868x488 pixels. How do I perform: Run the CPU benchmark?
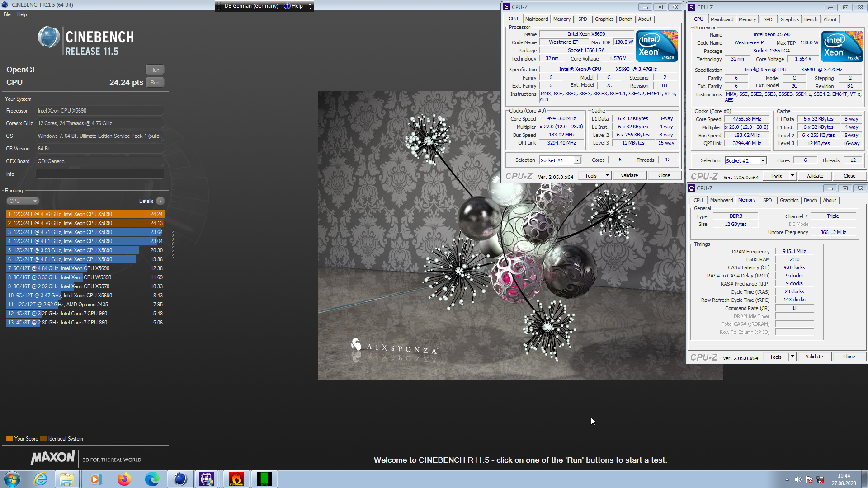155,83
